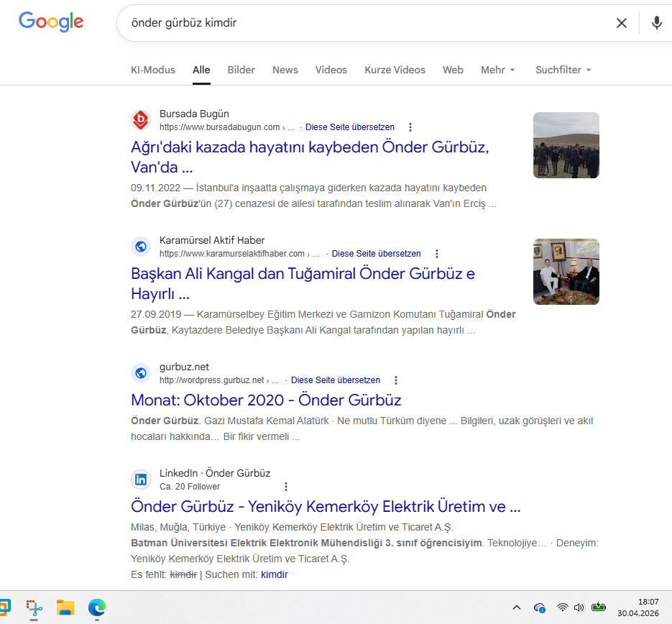
Task: Expand the Mehr dropdown menu
Action: click(498, 70)
